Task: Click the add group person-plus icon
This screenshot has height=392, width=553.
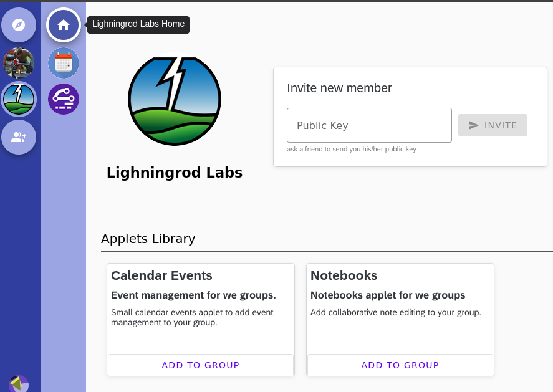Action: coord(19,136)
